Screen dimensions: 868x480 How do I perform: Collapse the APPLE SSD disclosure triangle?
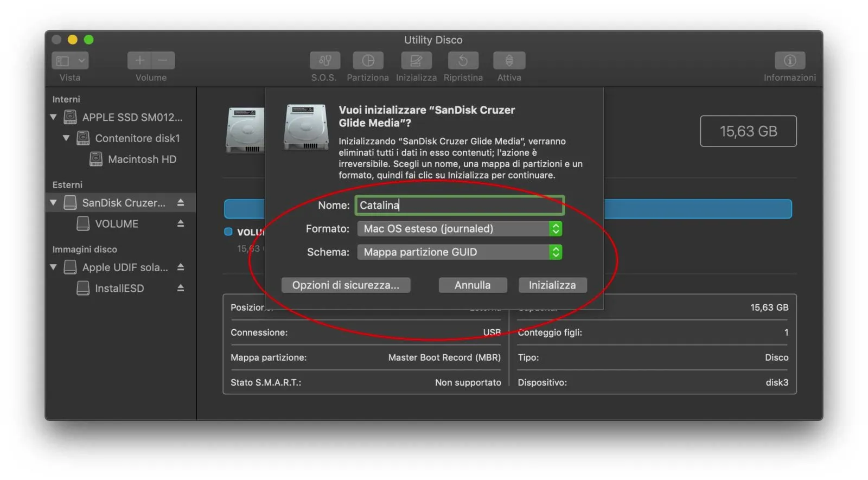point(53,117)
